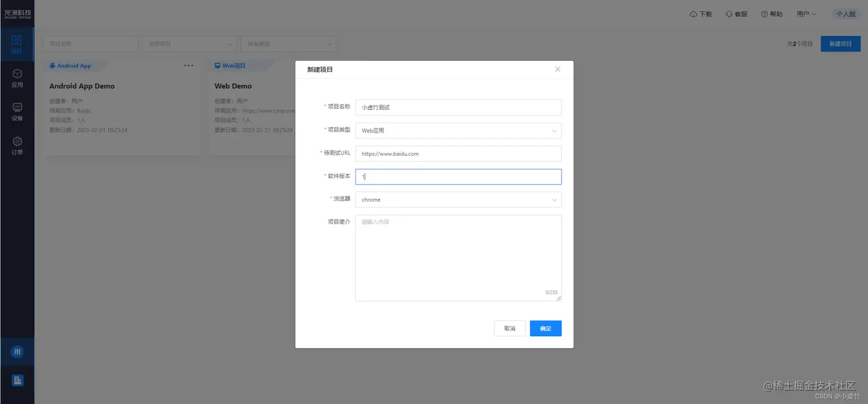The width and height of the screenshot is (868, 404).
Task: Click the textarea resize handle corner
Action: tap(559, 298)
